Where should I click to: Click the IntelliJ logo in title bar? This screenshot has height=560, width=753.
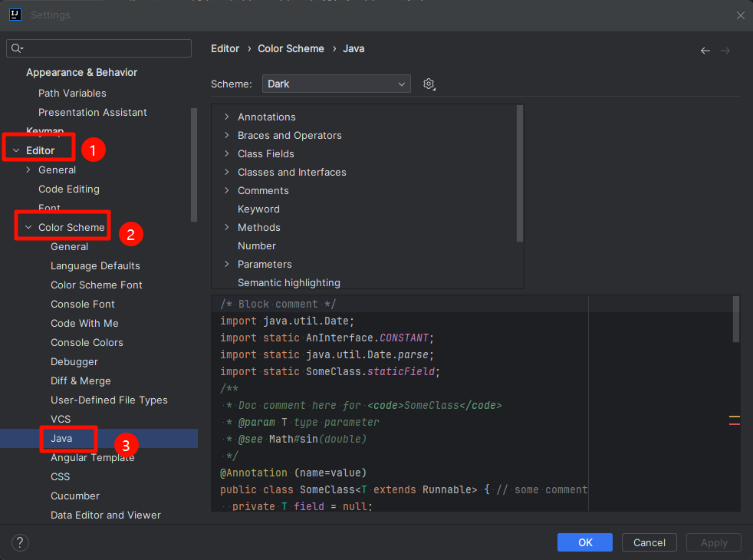[15, 15]
